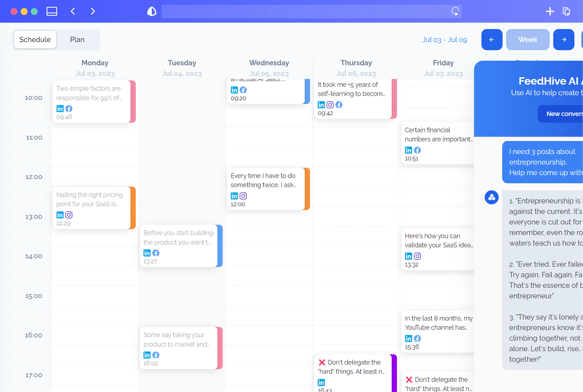This screenshot has width=583, height=392.
Task: Click LinkedIn icon on 'Two simple factors' post
Action: [60, 108]
